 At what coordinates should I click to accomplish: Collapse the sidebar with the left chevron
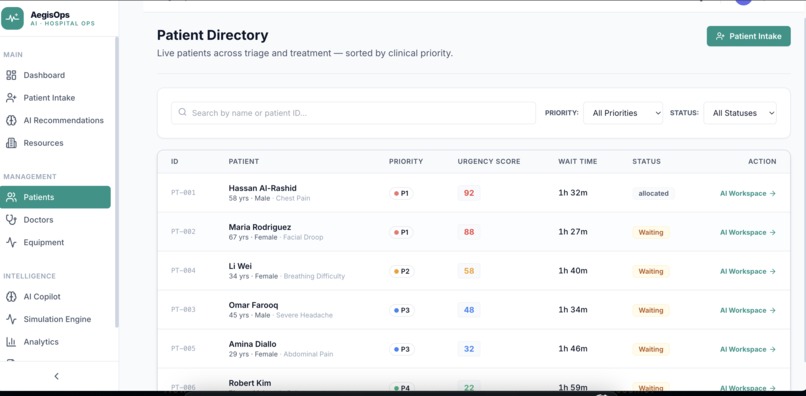click(x=57, y=376)
